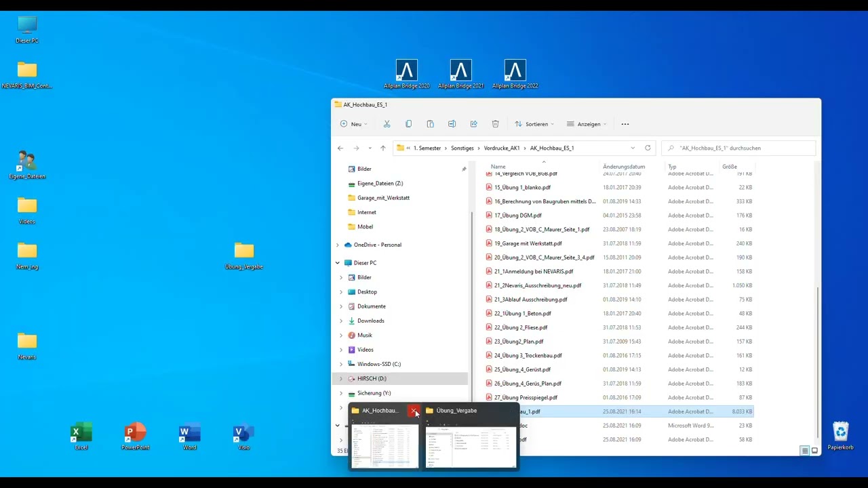The height and width of the screenshot is (488, 868).
Task: Open Allplan Bridge 2021 desktop shortcut
Action: [460, 74]
